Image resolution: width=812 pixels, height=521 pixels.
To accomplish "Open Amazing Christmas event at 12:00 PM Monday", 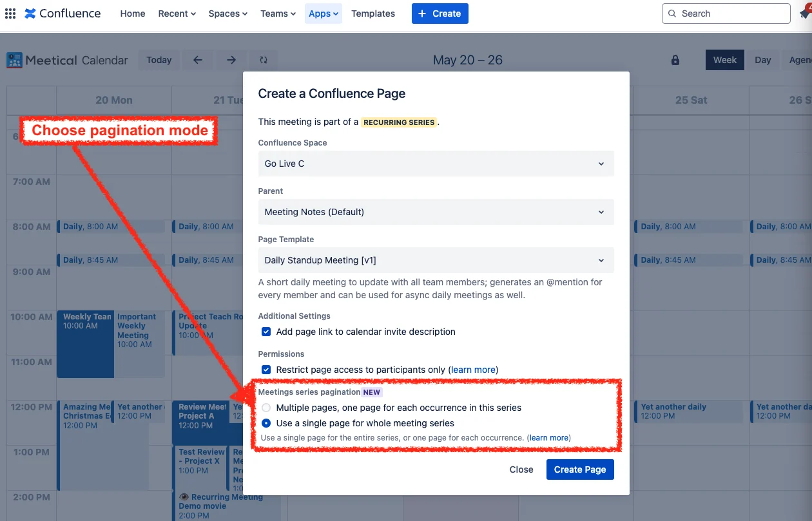I will click(x=84, y=444).
